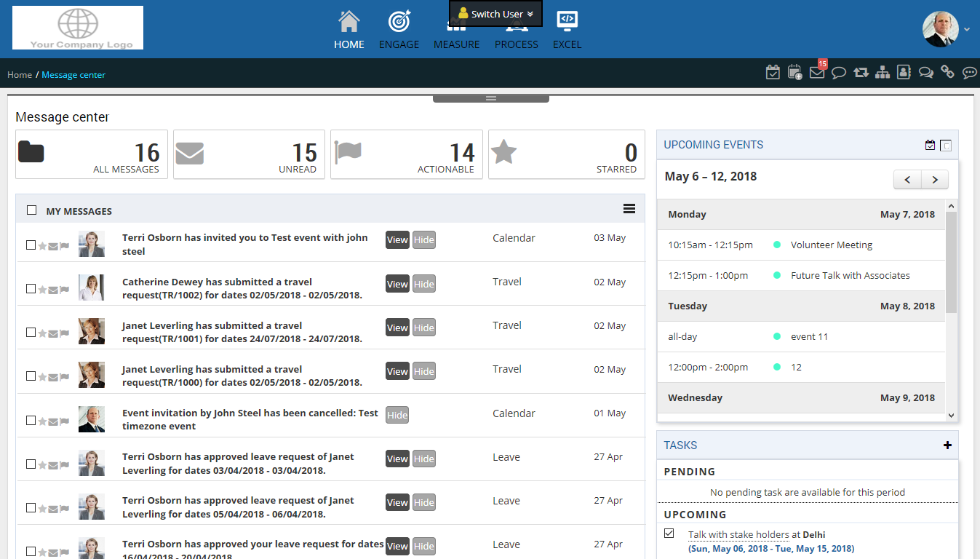Screen dimensions: 980x559
Task: Click envelope icon on 03/04/2018 leave approval row
Action: pos(53,464)
